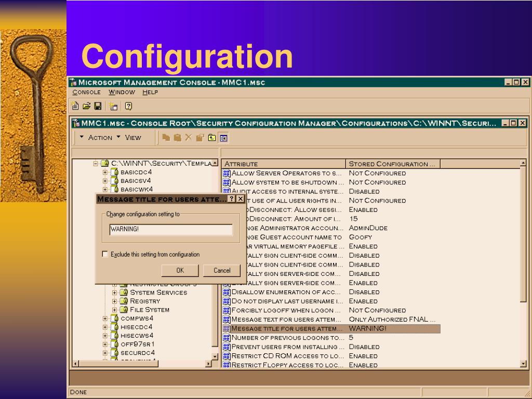Open the View dropdown menu

tap(129, 137)
